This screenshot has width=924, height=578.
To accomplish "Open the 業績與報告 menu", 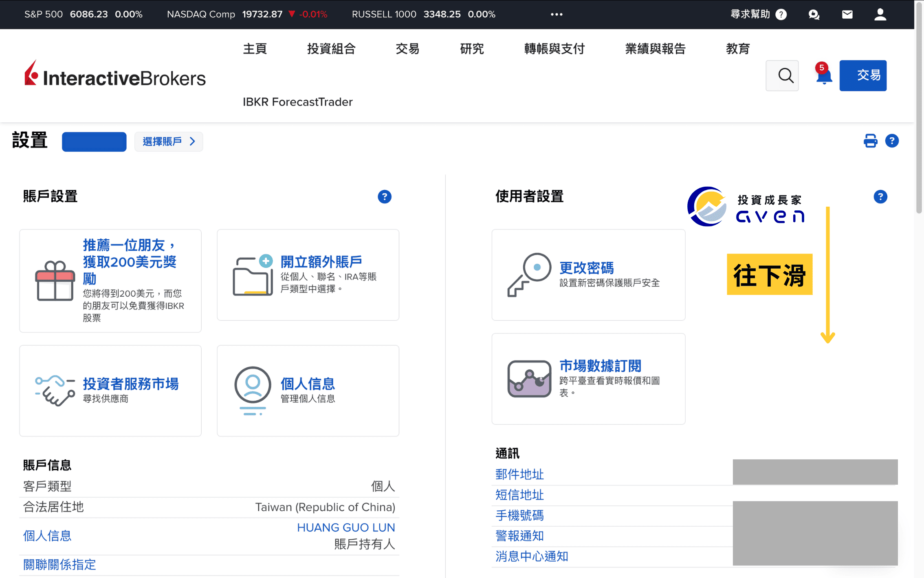I will click(655, 49).
